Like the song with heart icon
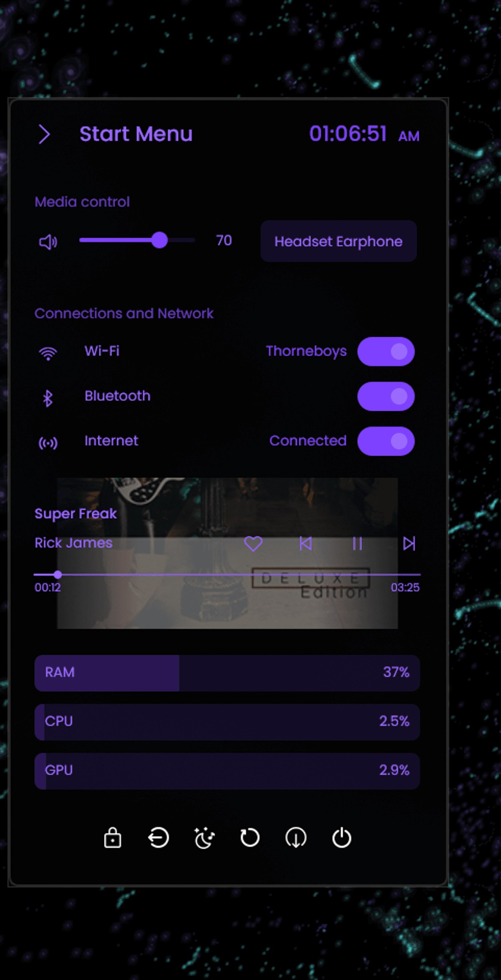The image size is (501, 980). click(253, 544)
